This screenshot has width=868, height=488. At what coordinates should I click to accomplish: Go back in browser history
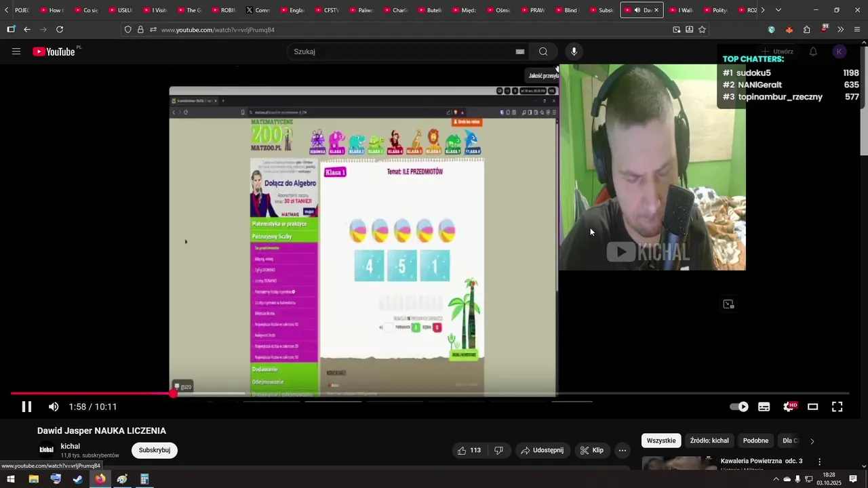point(27,29)
